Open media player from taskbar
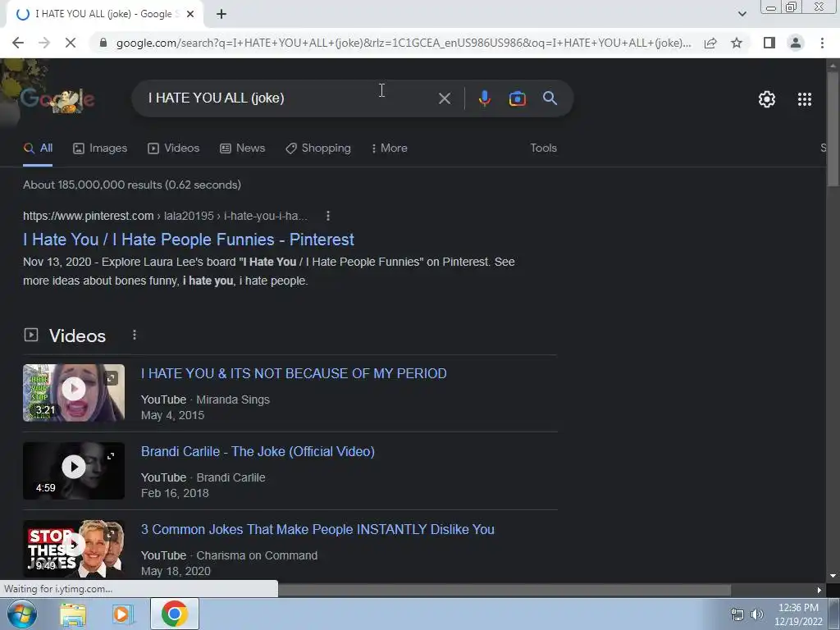The width and height of the screenshot is (840, 630). click(x=123, y=614)
